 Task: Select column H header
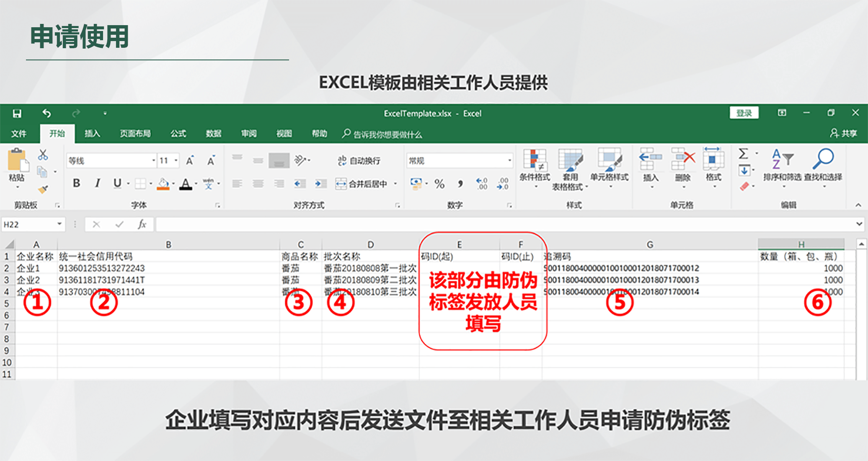(x=801, y=244)
